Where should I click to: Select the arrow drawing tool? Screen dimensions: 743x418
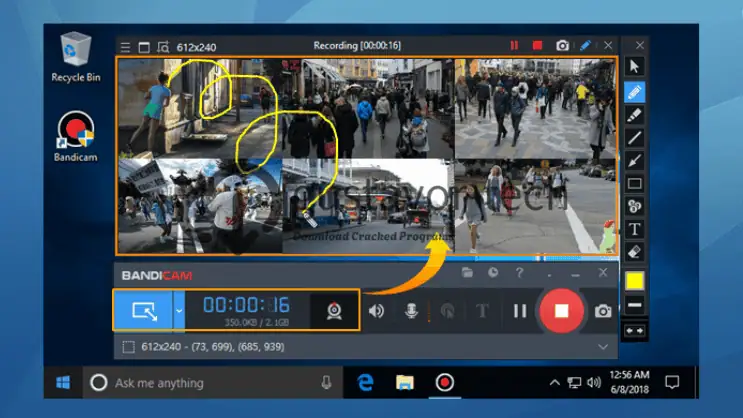[x=634, y=161]
